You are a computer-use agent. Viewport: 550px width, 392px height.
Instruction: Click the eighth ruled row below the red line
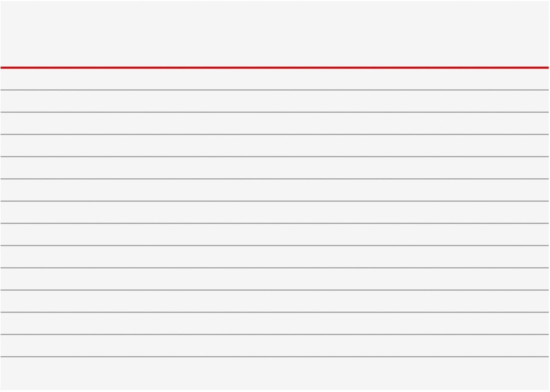click(275, 235)
